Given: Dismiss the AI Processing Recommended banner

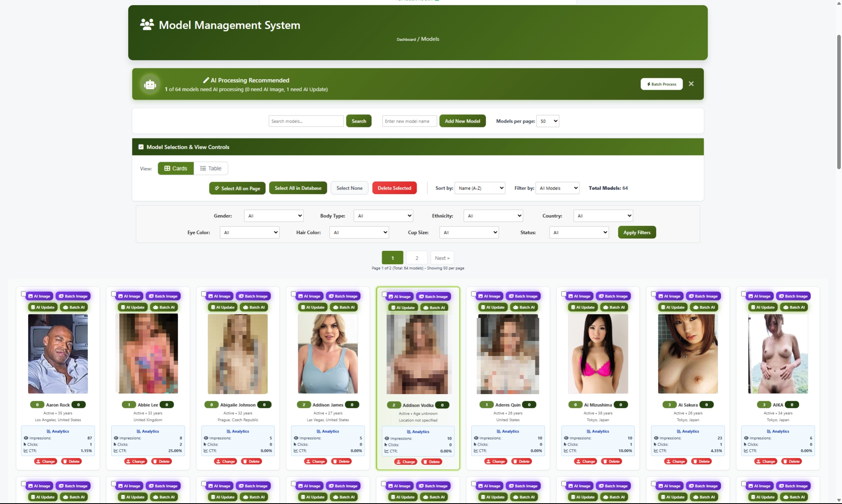Looking at the screenshot, I should click(691, 84).
